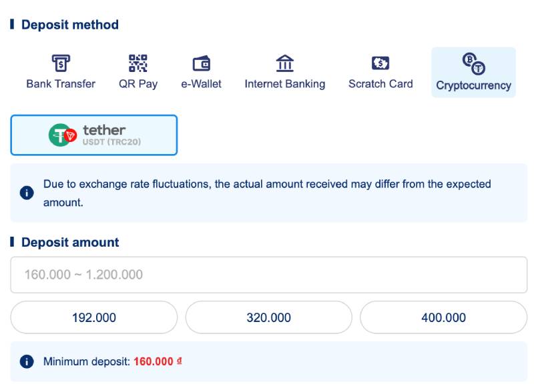Click the exchange rate info icon
534x392 pixels.
(27, 193)
